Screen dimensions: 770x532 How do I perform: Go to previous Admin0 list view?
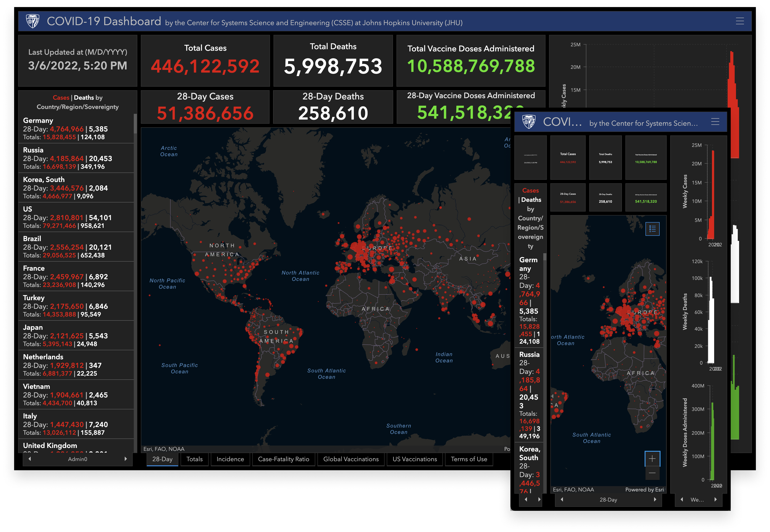(x=30, y=459)
